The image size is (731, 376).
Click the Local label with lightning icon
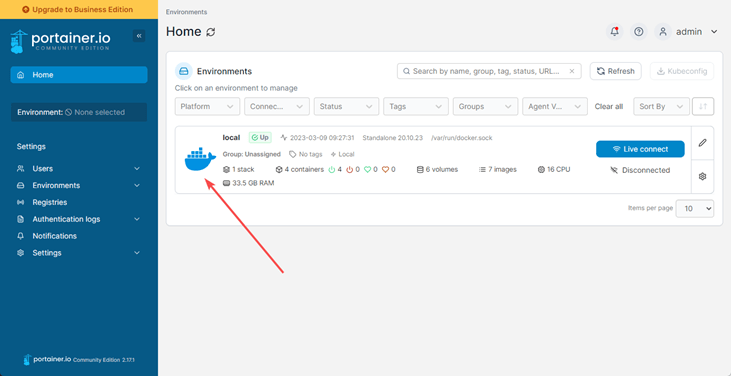(x=342, y=154)
